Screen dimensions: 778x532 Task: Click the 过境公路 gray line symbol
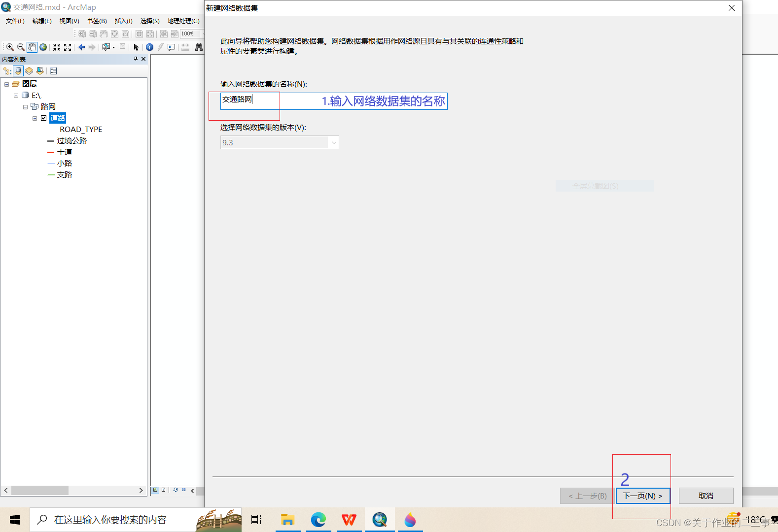(51, 141)
